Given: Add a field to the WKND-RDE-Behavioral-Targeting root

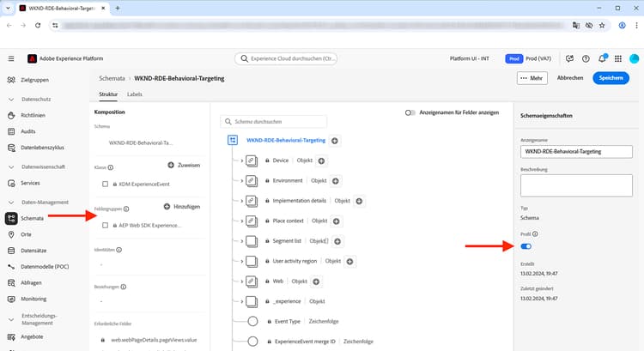Looking at the screenshot, I should coord(335,141).
